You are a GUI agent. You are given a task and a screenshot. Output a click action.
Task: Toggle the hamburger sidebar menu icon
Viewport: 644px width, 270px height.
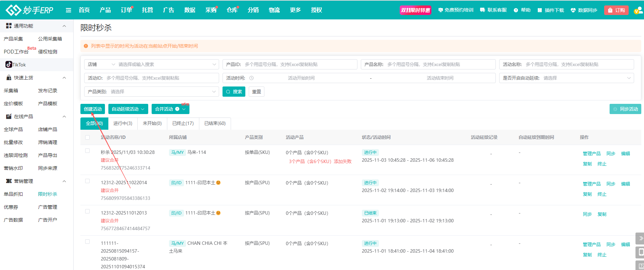(x=68, y=10)
